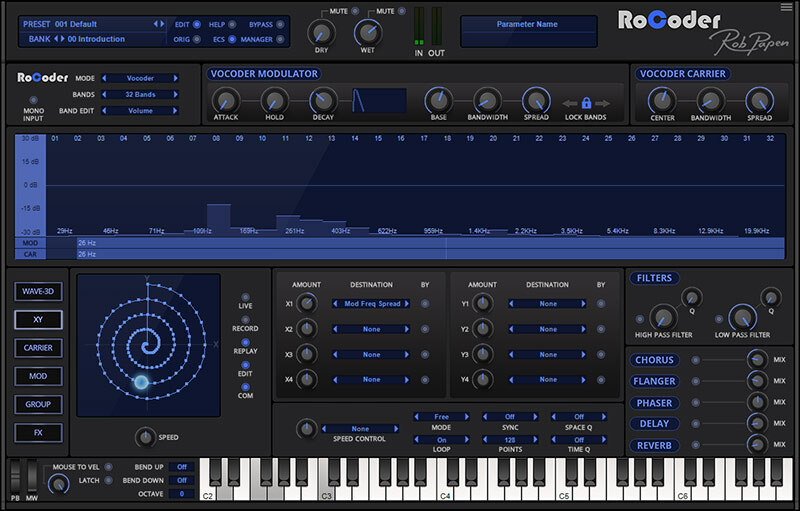
Task: Click the XY pad Speed knob
Action: (148, 436)
